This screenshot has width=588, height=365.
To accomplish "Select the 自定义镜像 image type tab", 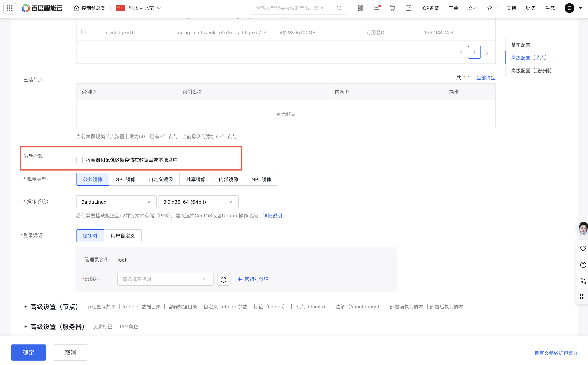I will coord(161,179).
